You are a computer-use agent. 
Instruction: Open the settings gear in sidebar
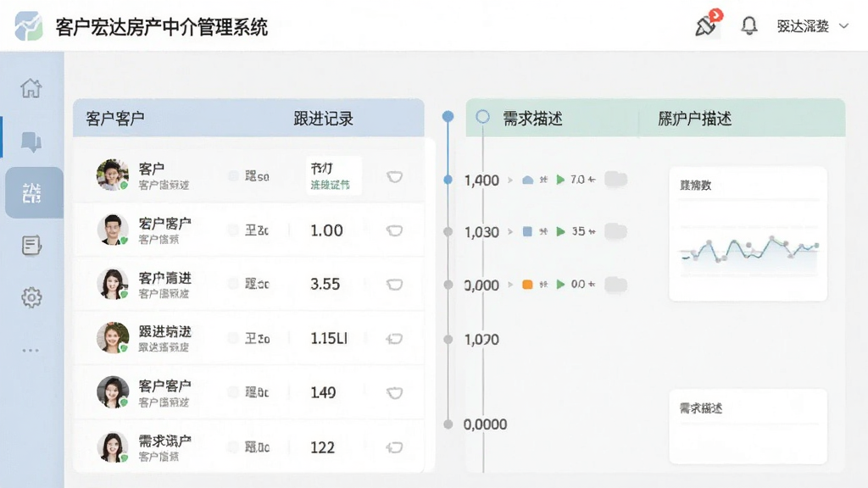pyautogui.click(x=31, y=297)
